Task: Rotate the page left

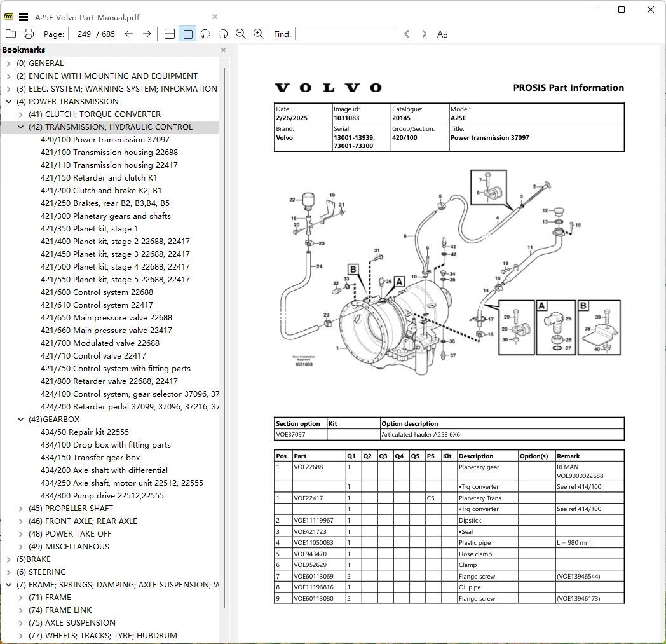Action: tap(205, 34)
